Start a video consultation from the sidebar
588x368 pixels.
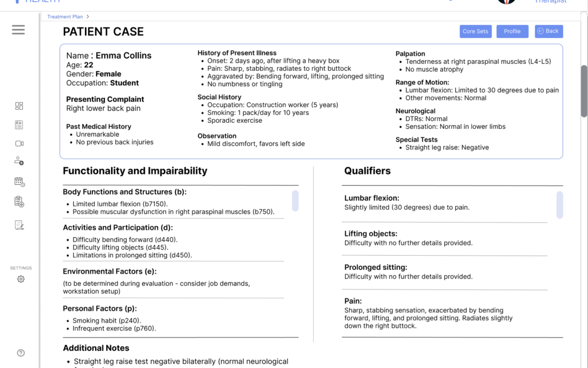click(19, 143)
